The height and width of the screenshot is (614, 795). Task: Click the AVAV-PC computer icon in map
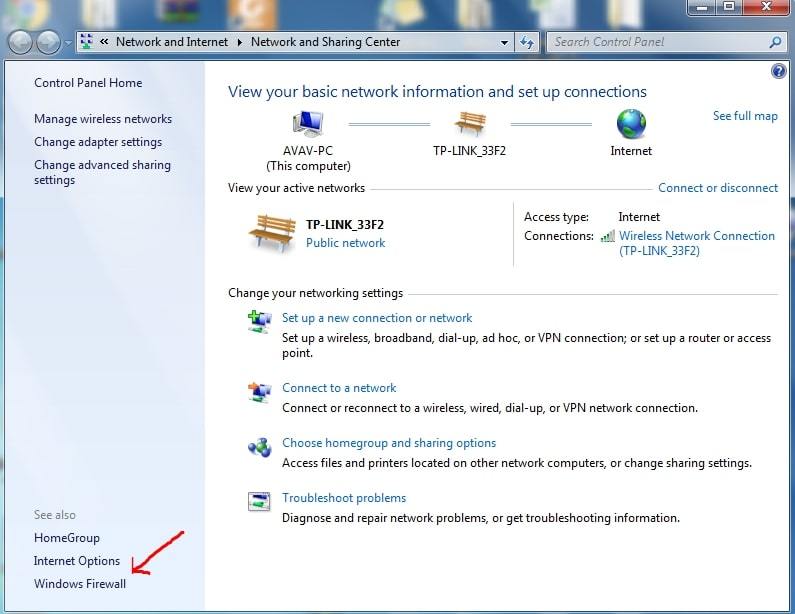(308, 124)
